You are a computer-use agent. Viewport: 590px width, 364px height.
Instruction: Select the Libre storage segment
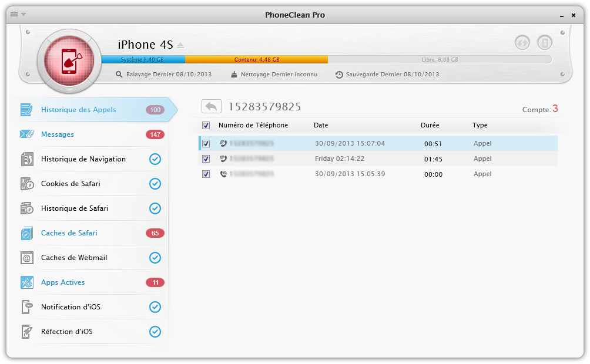(x=440, y=59)
